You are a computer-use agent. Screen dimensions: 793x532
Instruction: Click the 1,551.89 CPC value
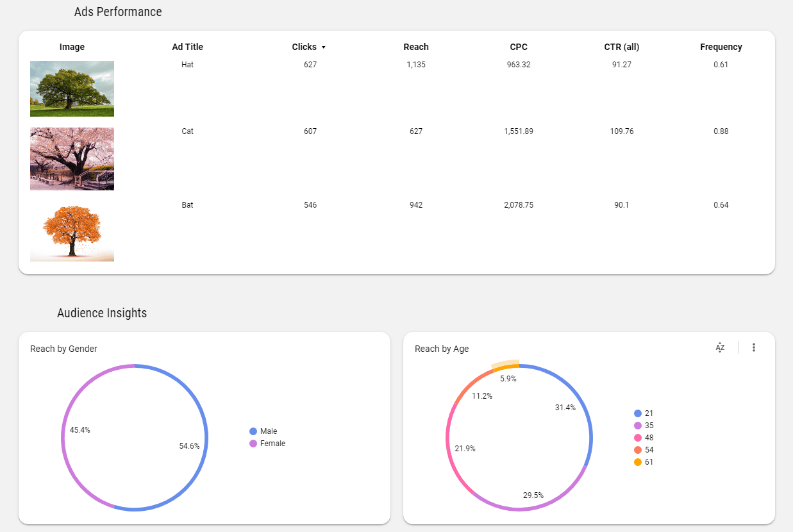click(519, 131)
